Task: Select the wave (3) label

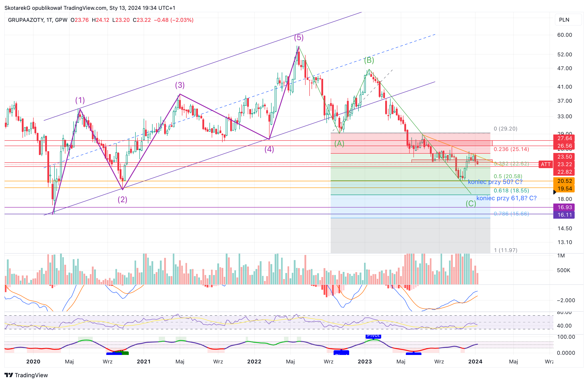Action: [180, 85]
